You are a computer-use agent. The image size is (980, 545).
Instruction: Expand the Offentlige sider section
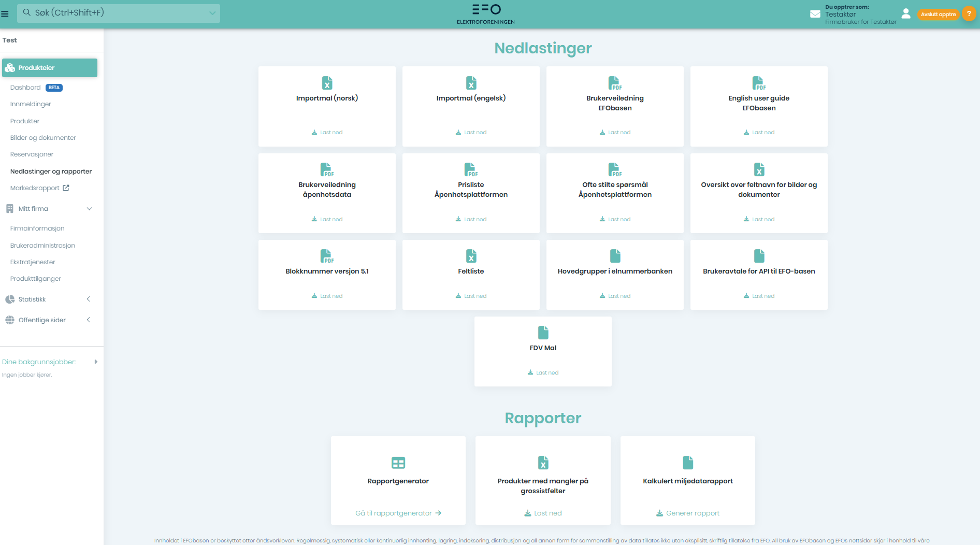point(89,320)
